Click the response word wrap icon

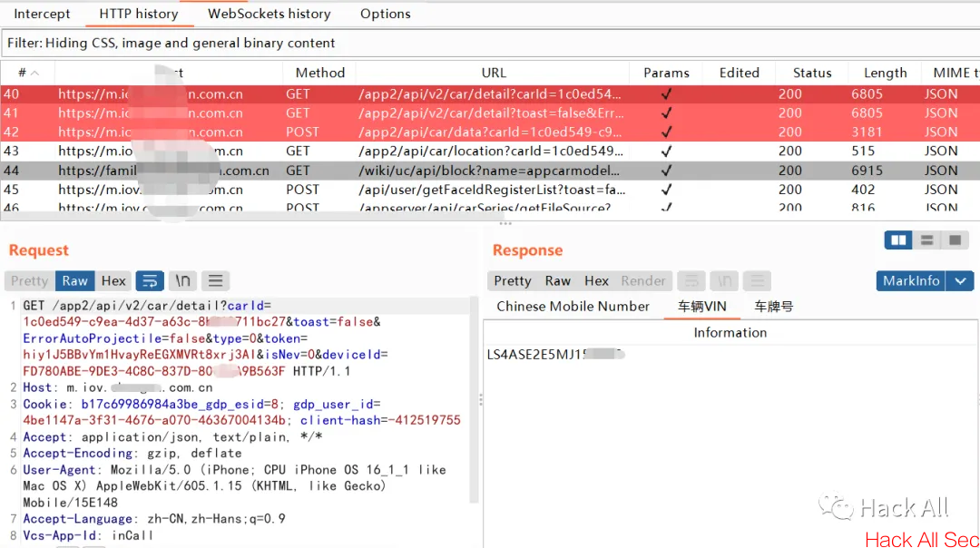[x=691, y=281]
